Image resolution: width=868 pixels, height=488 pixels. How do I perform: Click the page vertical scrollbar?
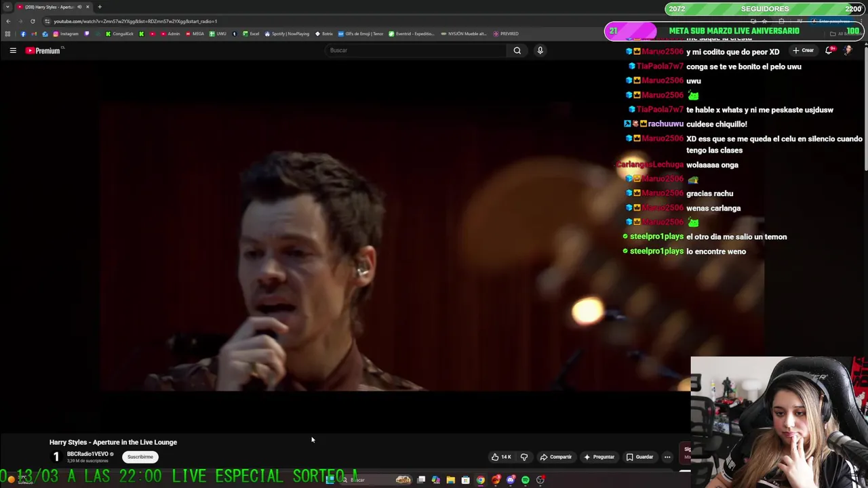click(x=865, y=108)
